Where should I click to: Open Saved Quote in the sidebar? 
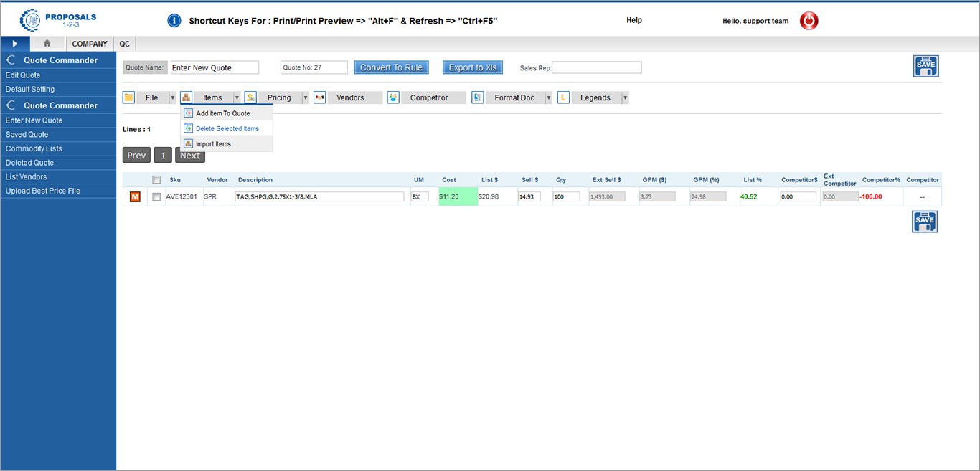coord(27,135)
